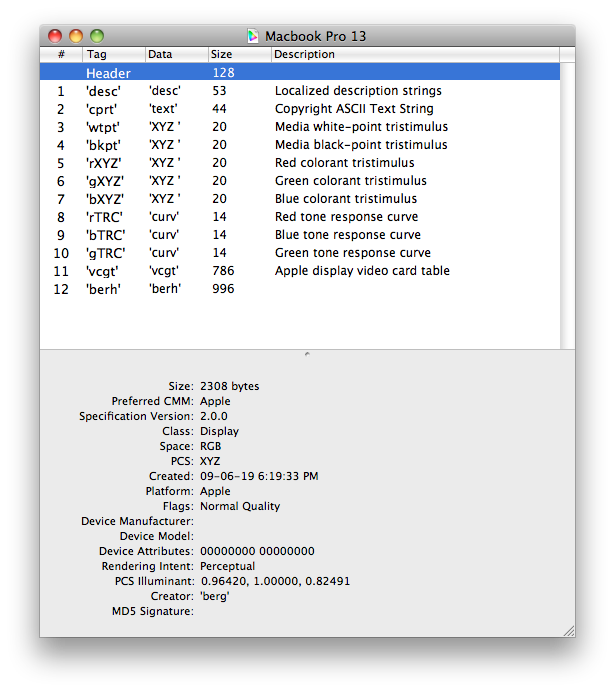Click the Created date value
The height and width of the screenshot is (692, 615).
click(259, 476)
